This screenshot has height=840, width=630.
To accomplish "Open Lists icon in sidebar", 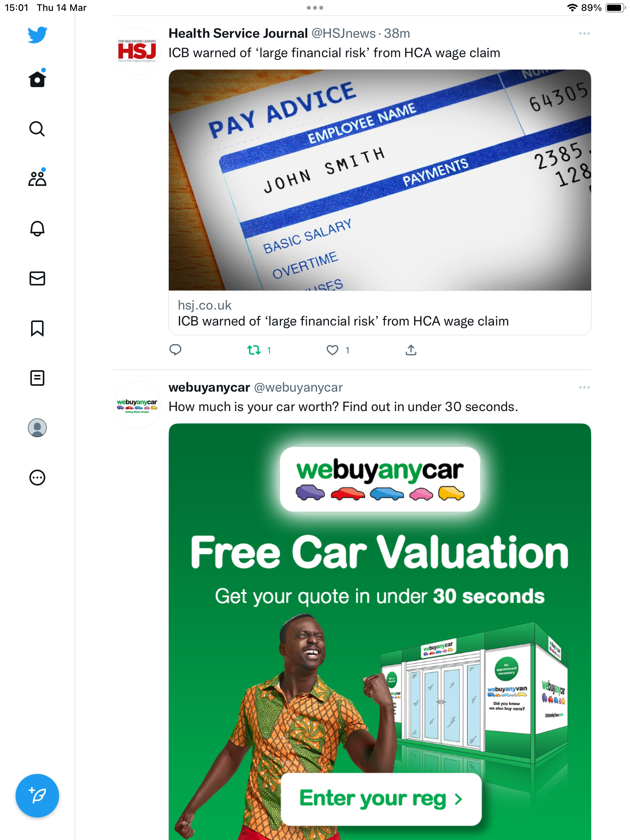I will (37, 378).
